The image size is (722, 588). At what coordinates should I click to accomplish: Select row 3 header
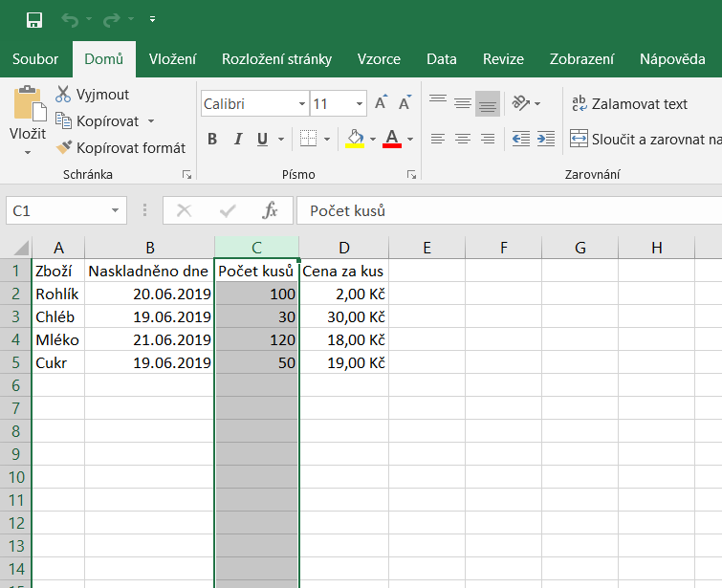[x=15, y=316]
